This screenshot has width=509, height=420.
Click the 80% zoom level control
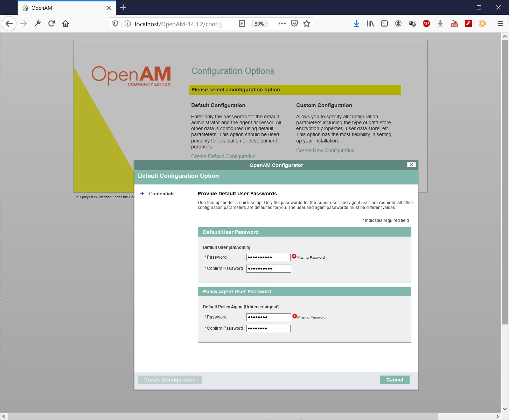tap(259, 23)
